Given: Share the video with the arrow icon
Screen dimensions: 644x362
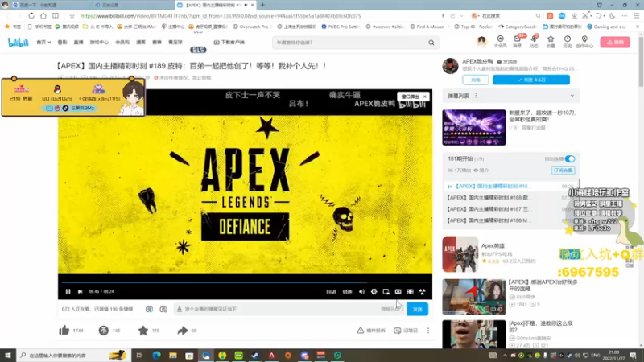Looking at the screenshot, I should click(x=183, y=331).
